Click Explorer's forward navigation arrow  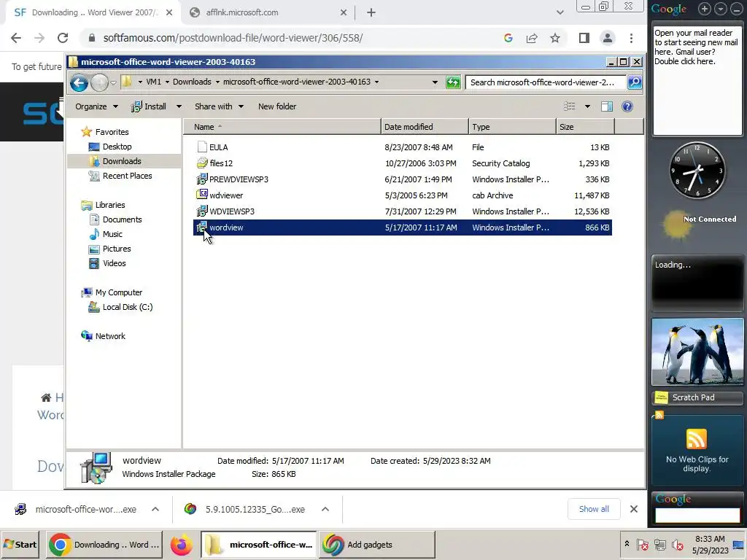point(99,83)
